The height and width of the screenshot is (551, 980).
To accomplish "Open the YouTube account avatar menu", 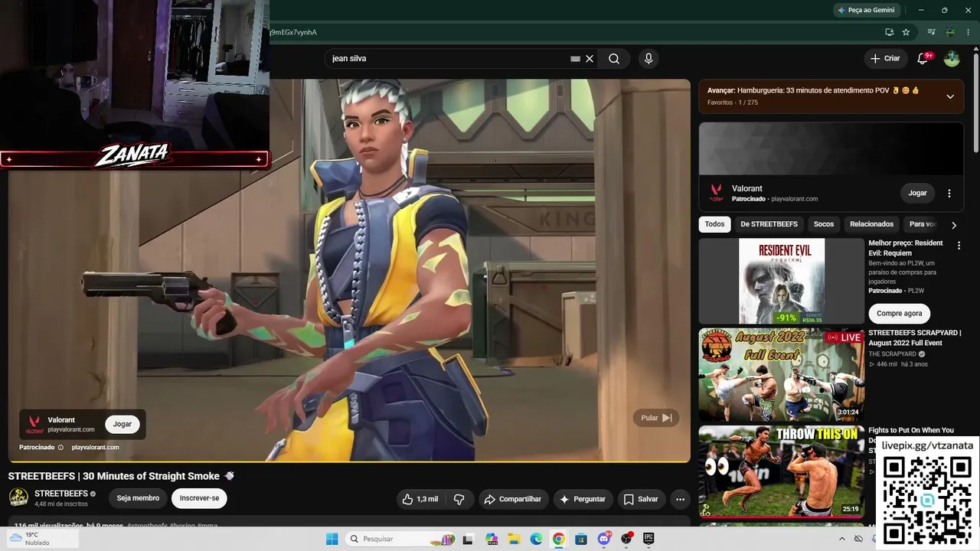I will click(x=952, y=59).
